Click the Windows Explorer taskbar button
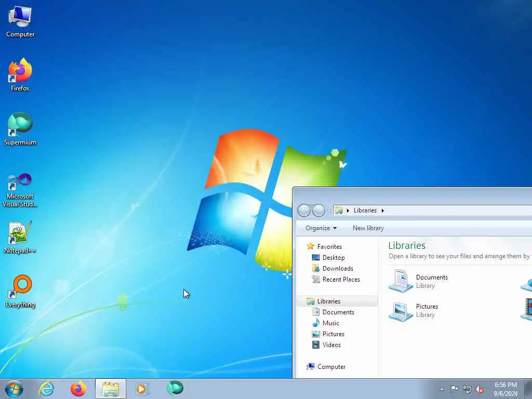The image size is (532, 399). click(x=111, y=389)
